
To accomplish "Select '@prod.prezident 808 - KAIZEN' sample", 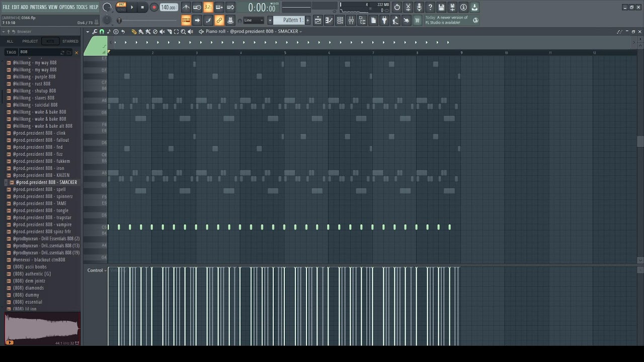I will [41, 175].
